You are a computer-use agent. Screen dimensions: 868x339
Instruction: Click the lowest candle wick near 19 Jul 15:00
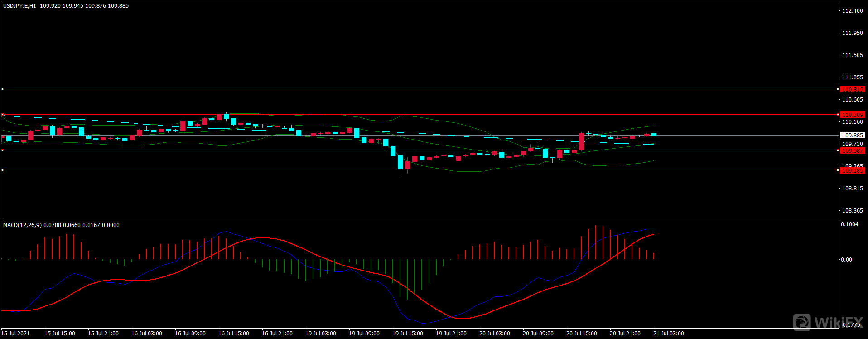point(400,174)
